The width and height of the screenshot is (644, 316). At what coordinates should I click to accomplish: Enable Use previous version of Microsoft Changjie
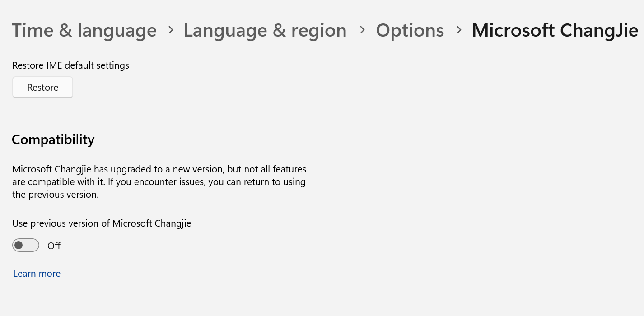(26, 245)
